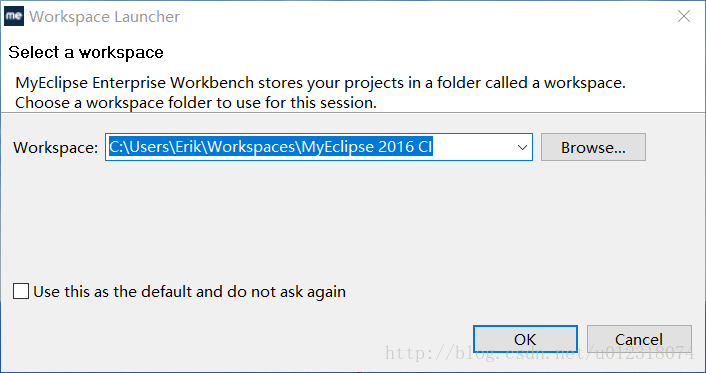The width and height of the screenshot is (706, 373).
Task: Click 'do not ask again' checkbox label text
Action: coord(286,292)
